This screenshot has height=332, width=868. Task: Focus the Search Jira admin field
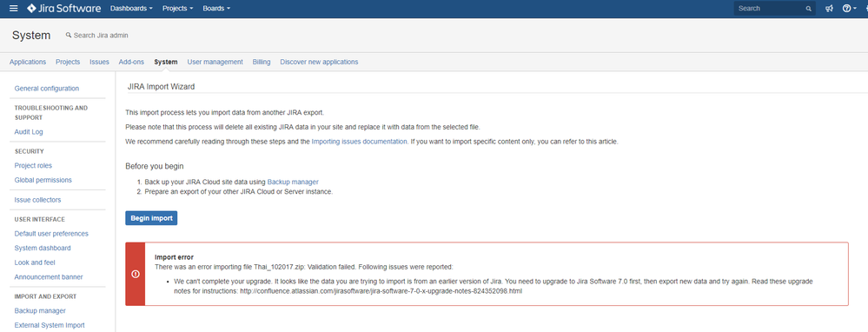coord(96,36)
